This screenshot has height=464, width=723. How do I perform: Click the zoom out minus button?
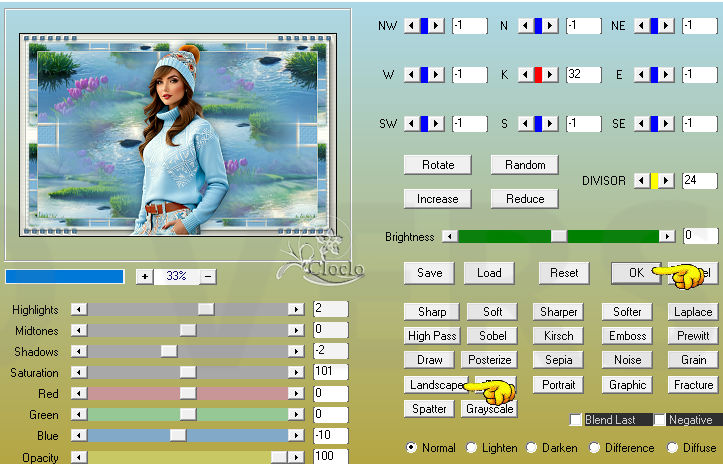pyautogui.click(x=208, y=276)
